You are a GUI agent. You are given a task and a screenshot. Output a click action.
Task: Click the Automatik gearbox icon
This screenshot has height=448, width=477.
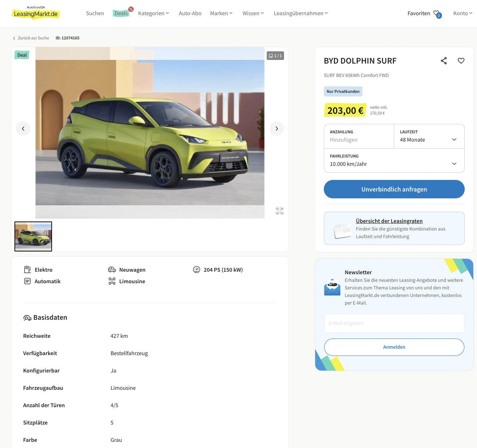27,281
